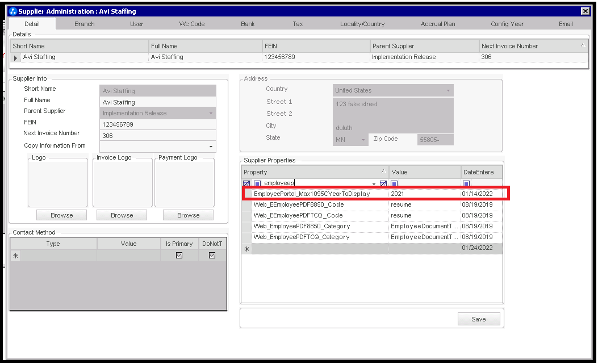Toggle the DoNotT checkbox
598x364 pixels.
pos(212,256)
